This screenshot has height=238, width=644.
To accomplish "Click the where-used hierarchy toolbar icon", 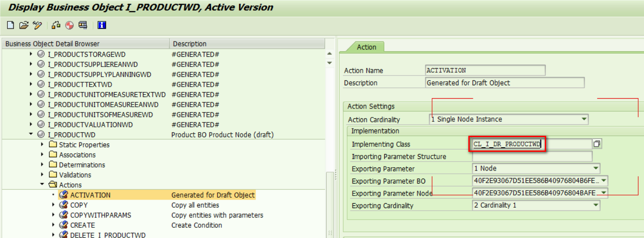I will click(56, 25).
